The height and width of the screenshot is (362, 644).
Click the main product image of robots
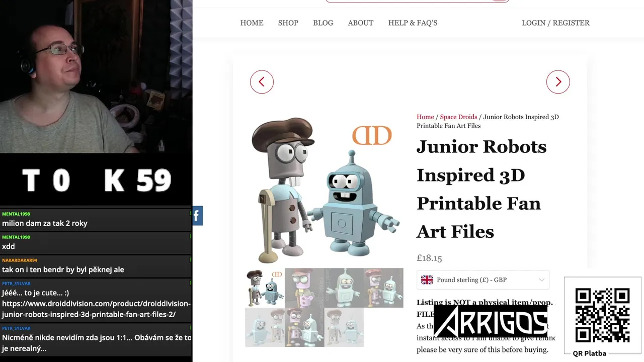click(325, 190)
